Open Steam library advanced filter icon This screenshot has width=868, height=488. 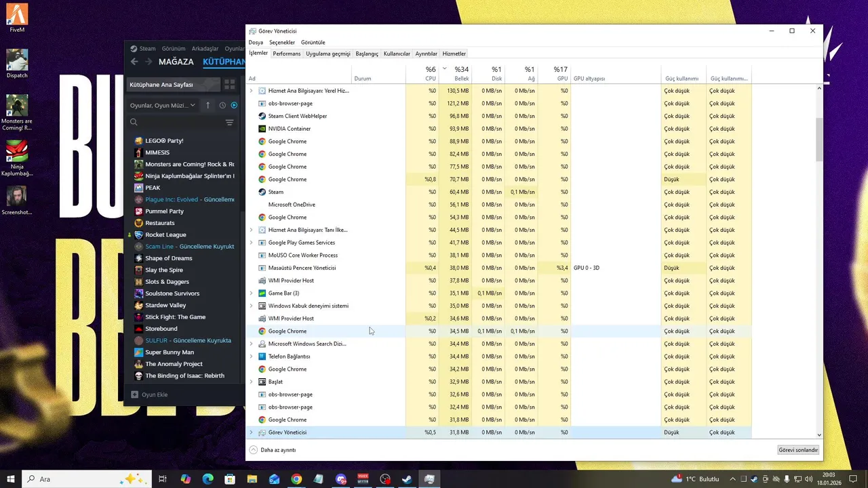(229, 123)
